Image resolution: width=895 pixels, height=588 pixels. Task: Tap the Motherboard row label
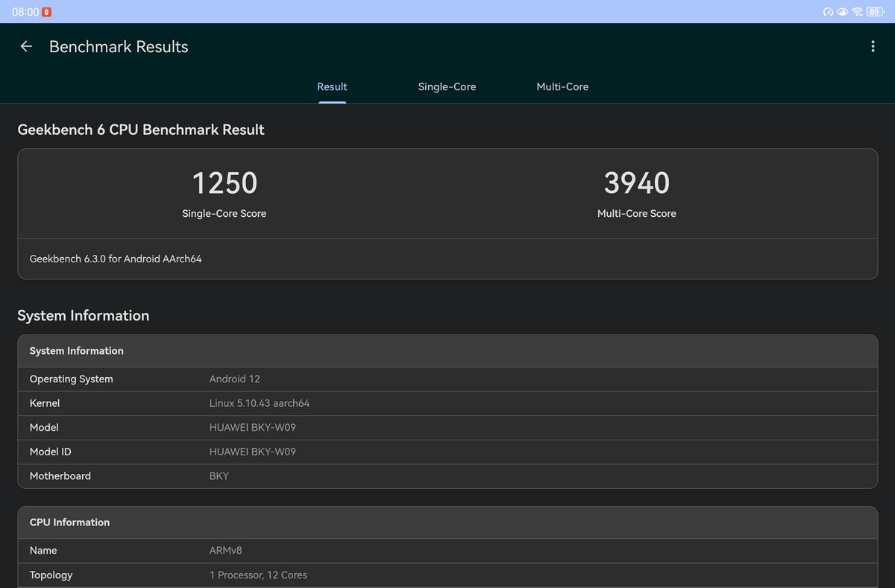(60, 475)
